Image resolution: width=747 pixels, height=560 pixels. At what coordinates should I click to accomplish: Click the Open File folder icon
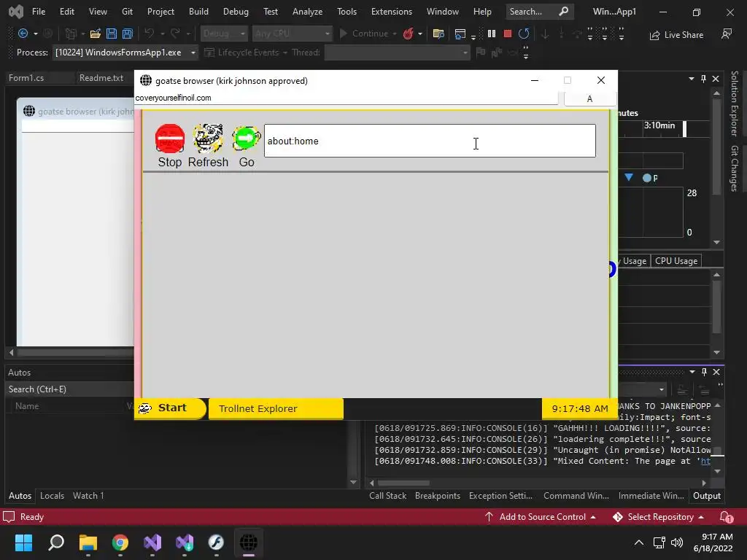point(96,34)
